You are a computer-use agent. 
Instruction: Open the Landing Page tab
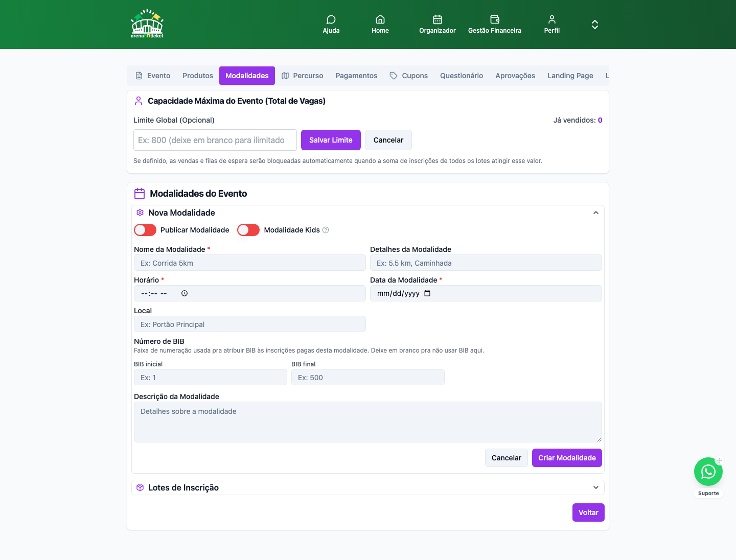(x=570, y=76)
